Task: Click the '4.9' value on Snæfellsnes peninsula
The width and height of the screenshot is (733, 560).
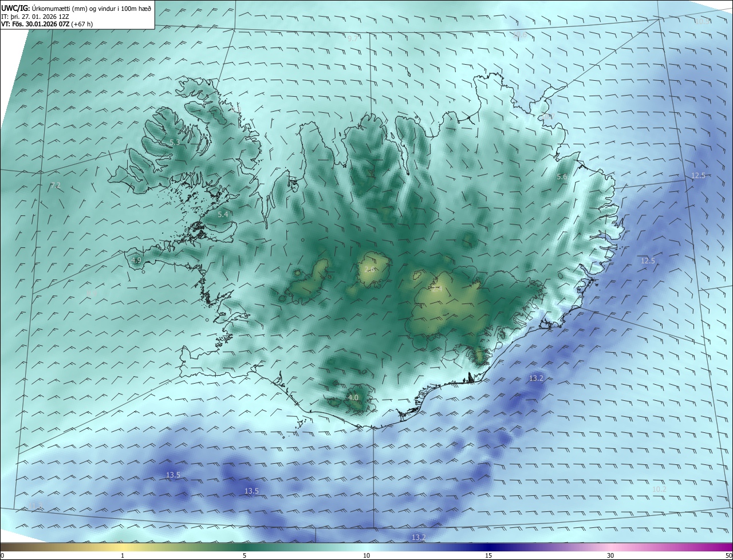Action: 136,260
